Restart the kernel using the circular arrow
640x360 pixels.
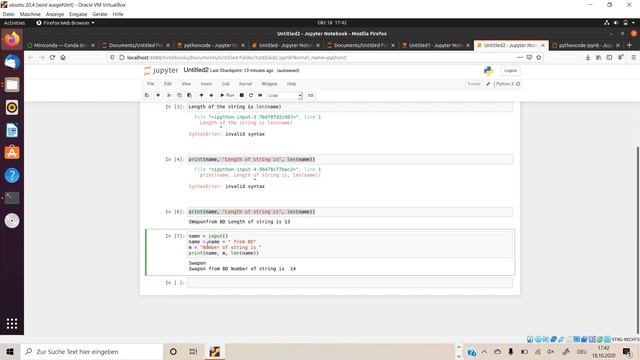pos(251,95)
